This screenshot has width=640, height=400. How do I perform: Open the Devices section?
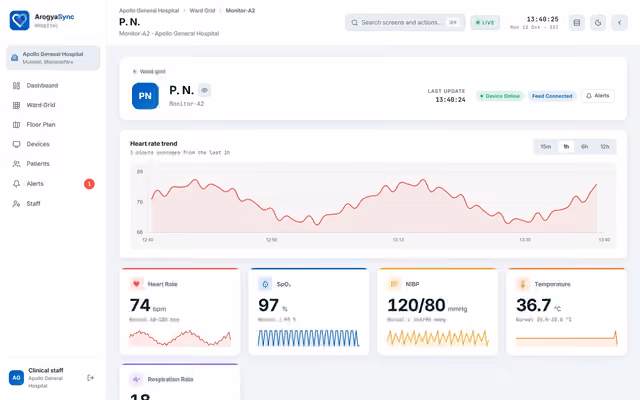click(x=53, y=144)
